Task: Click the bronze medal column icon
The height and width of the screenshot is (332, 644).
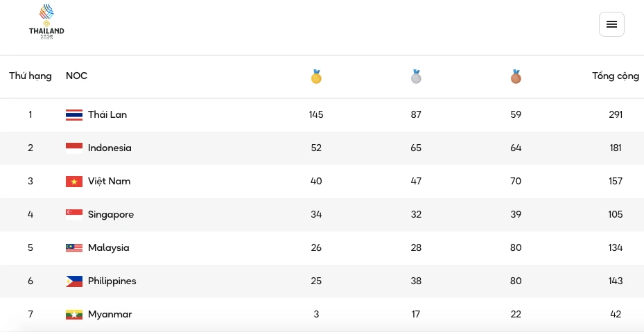Action: point(516,76)
